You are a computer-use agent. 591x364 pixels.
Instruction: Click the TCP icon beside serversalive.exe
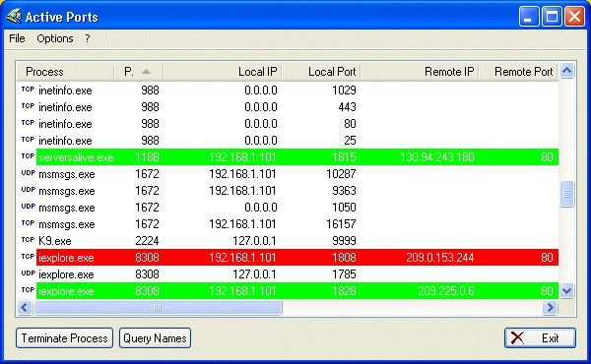28,155
